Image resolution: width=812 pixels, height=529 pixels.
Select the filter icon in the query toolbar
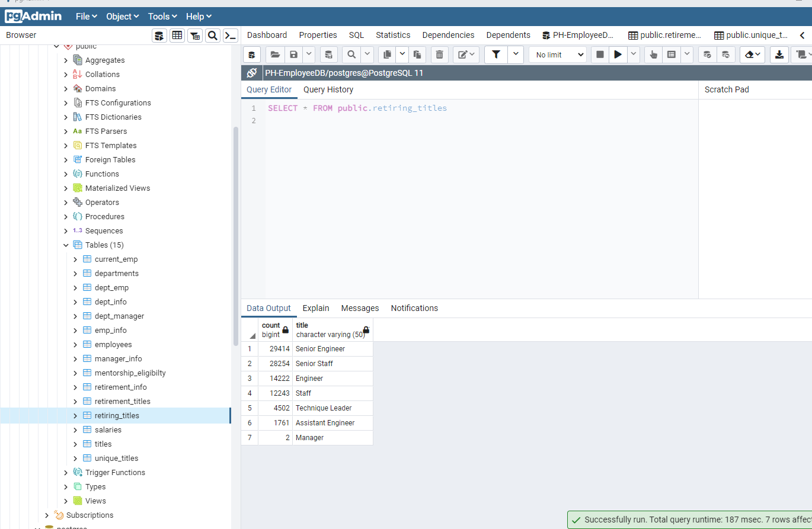click(x=495, y=54)
